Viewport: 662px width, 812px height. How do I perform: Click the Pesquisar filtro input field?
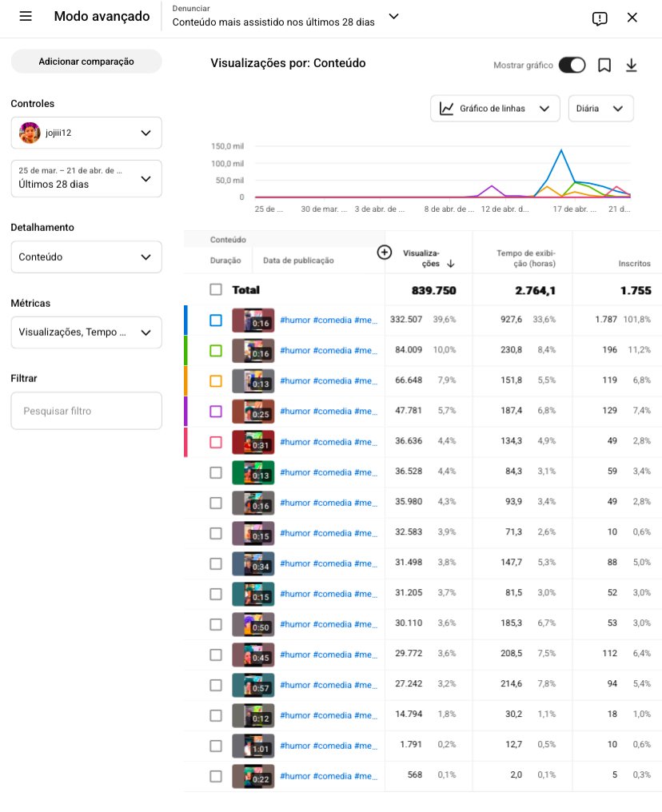[86, 411]
